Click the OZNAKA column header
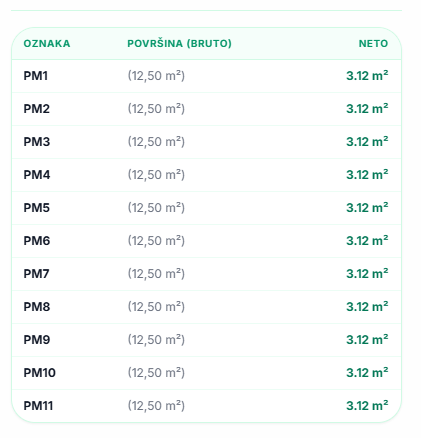This screenshot has height=438, width=421. [x=47, y=43]
